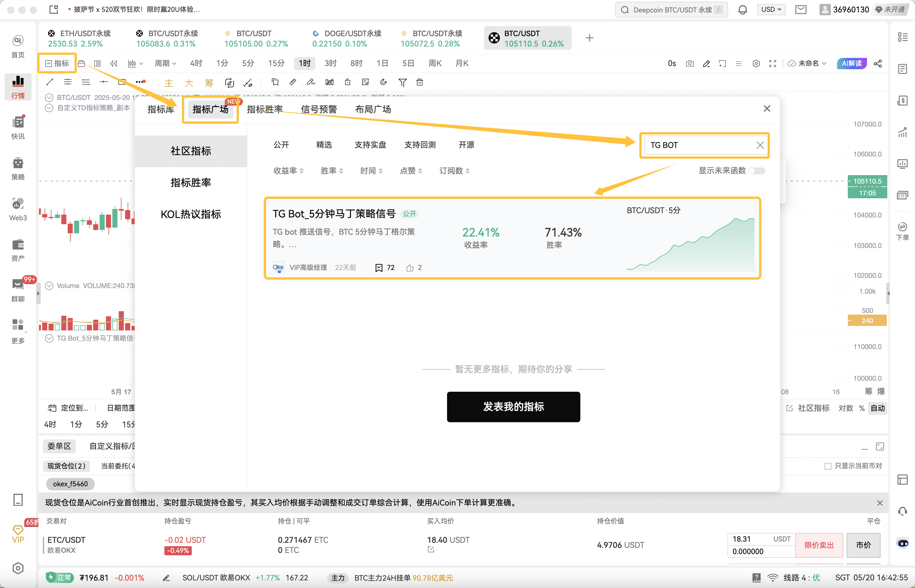Select the line drawing tool
The image size is (915, 588).
(x=50, y=82)
